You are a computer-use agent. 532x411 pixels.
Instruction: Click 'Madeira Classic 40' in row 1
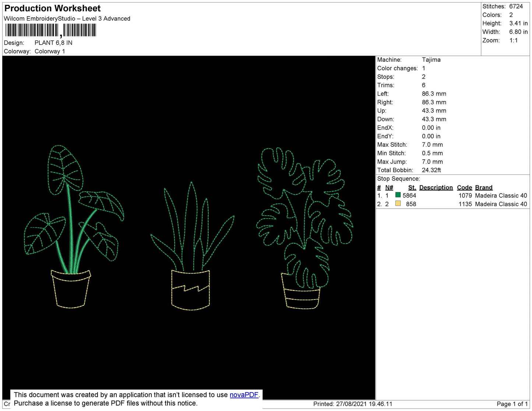tap(501, 195)
